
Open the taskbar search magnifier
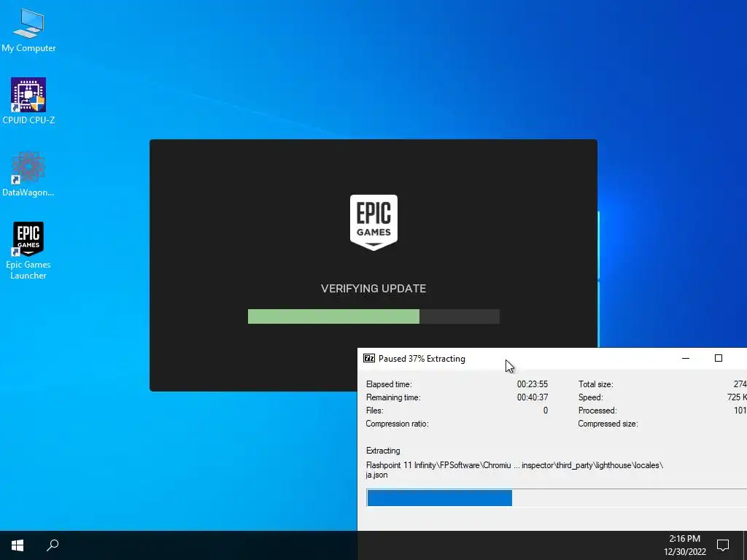coord(53,545)
